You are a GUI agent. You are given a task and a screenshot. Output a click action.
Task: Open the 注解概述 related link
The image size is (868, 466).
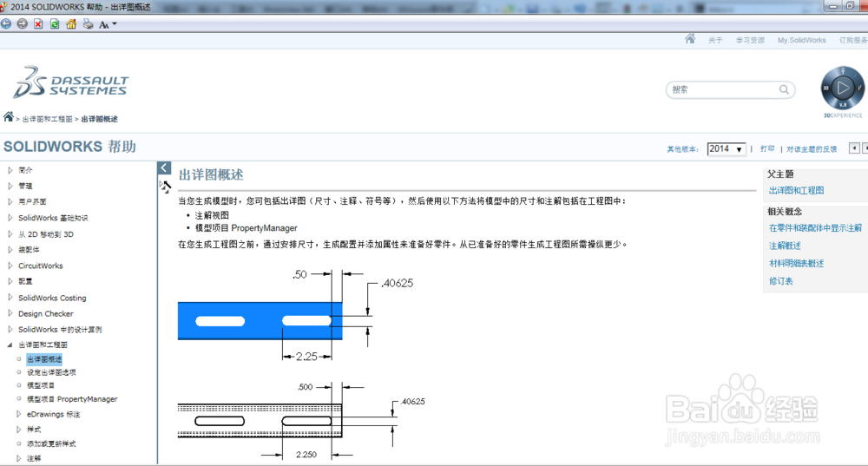(x=785, y=246)
